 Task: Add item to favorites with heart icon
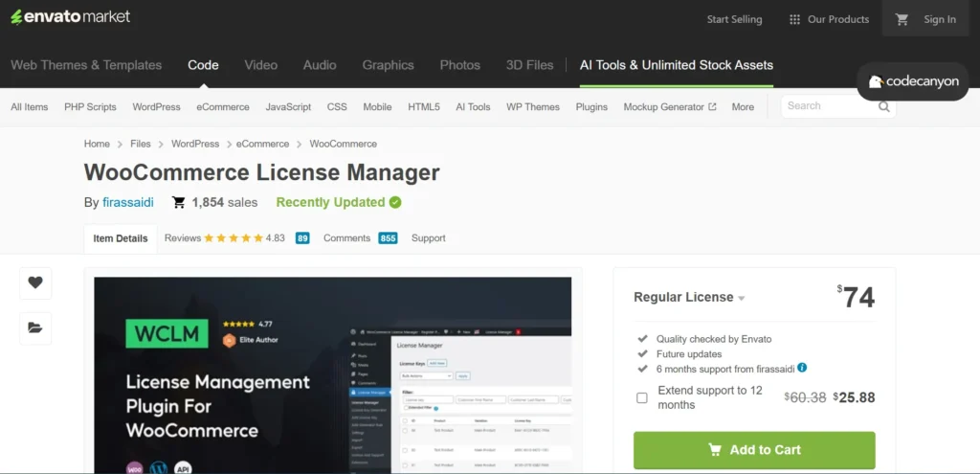(x=35, y=282)
